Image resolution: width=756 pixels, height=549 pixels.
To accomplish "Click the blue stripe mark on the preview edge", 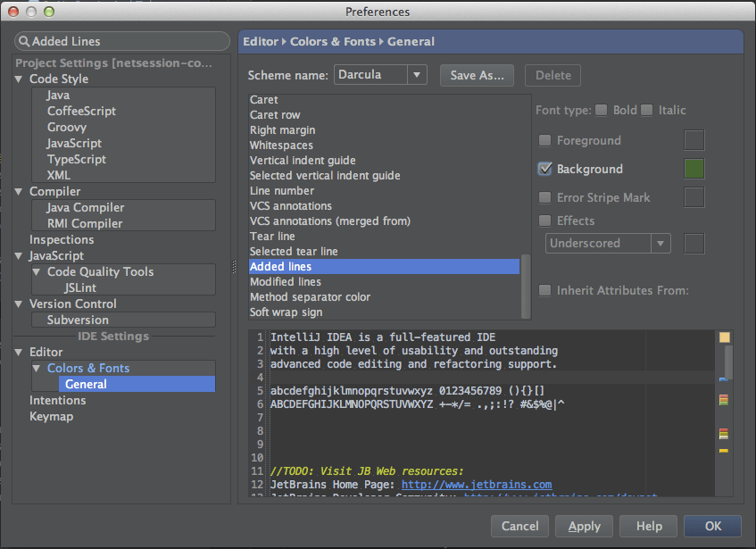I will click(x=723, y=378).
